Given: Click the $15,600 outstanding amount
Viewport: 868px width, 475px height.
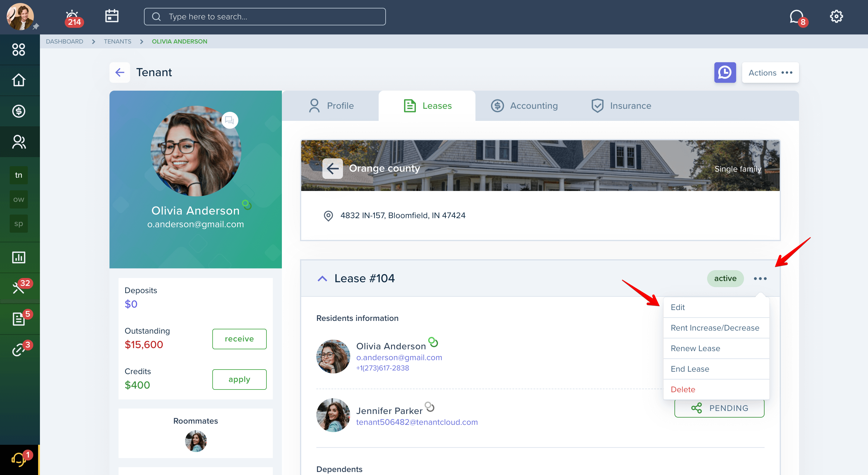Looking at the screenshot, I should [144, 344].
